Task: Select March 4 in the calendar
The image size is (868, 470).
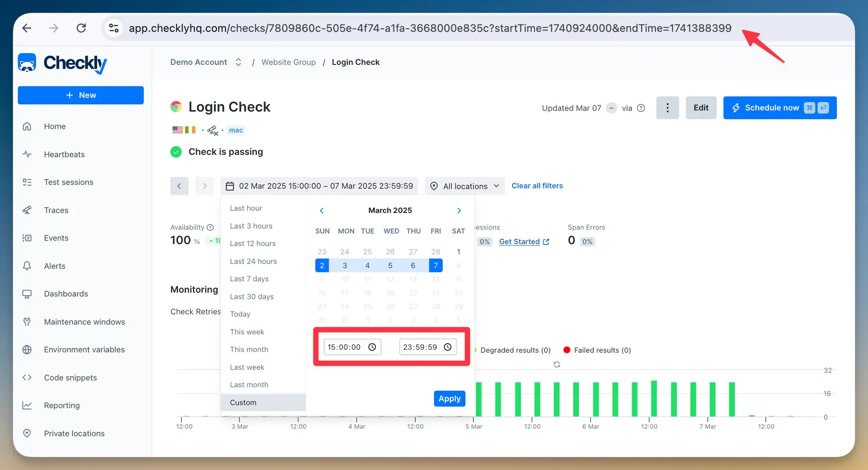Action: pos(367,266)
